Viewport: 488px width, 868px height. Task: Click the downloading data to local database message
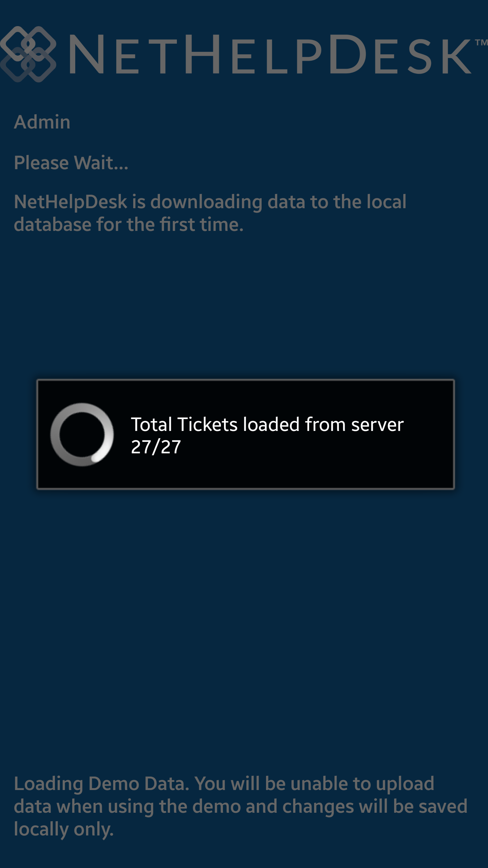pyautogui.click(x=210, y=213)
